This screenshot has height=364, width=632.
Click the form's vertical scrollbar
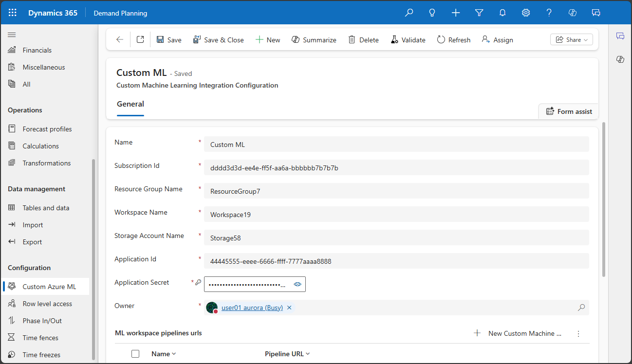[604, 200]
